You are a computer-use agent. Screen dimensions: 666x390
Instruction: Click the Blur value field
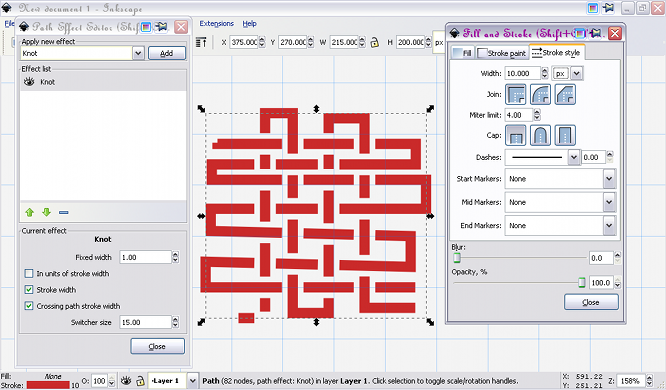click(601, 258)
